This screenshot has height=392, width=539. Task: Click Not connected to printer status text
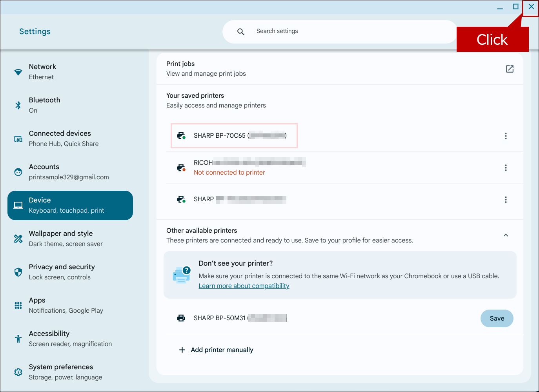[229, 172]
